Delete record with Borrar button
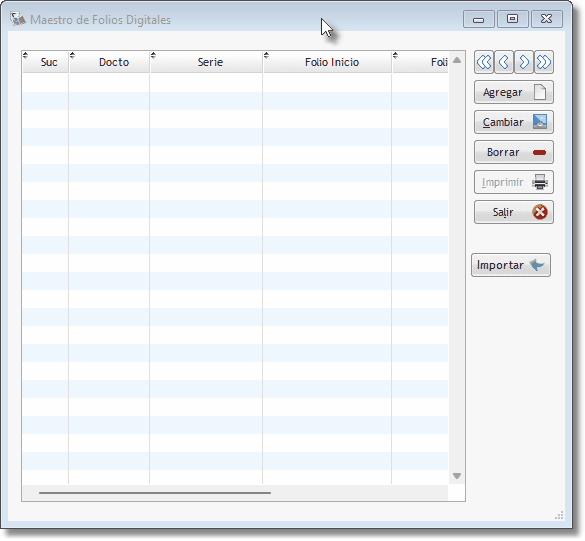 (x=514, y=152)
